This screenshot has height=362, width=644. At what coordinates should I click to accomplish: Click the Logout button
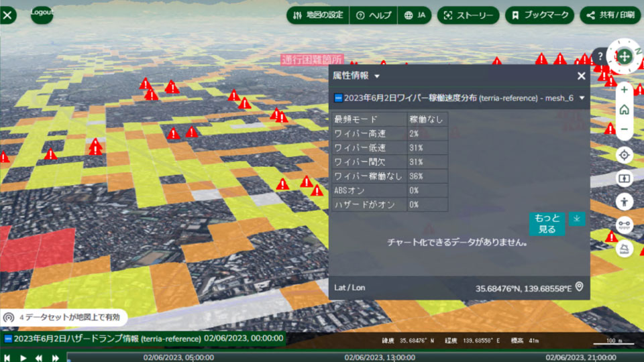pyautogui.click(x=42, y=13)
